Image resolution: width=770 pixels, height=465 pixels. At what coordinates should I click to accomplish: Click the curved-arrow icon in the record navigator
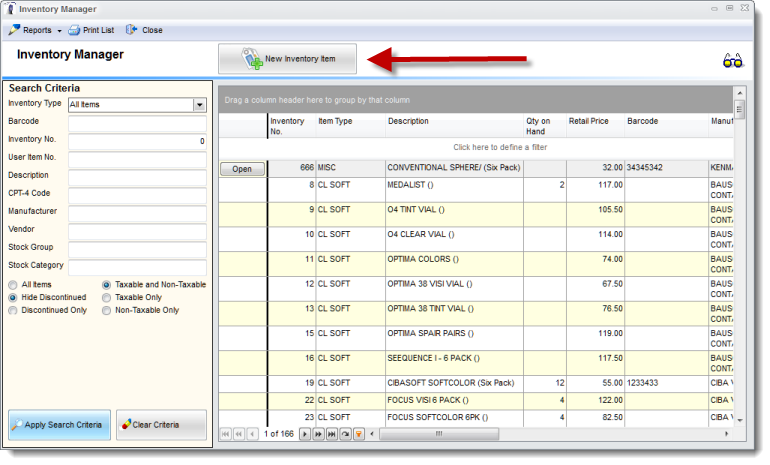[x=346, y=434]
